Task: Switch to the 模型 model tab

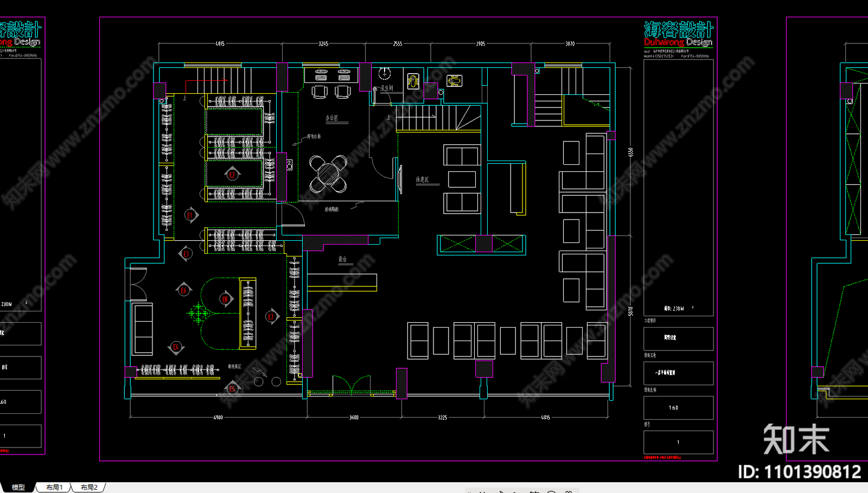Action: coord(18,488)
